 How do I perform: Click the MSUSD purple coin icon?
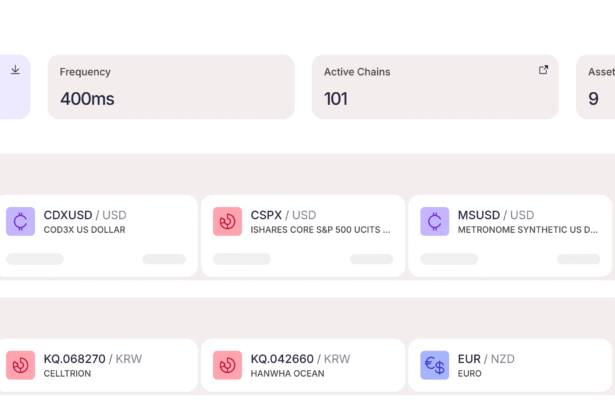click(x=435, y=221)
